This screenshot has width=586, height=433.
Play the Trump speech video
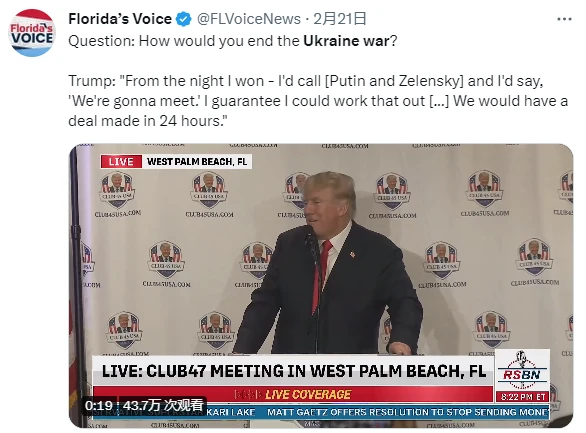tap(321, 286)
